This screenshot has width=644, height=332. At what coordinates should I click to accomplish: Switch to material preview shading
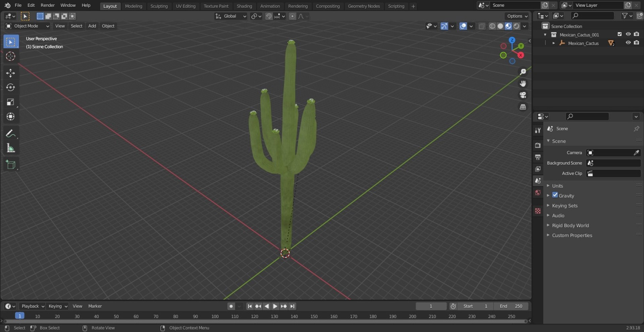click(x=508, y=26)
